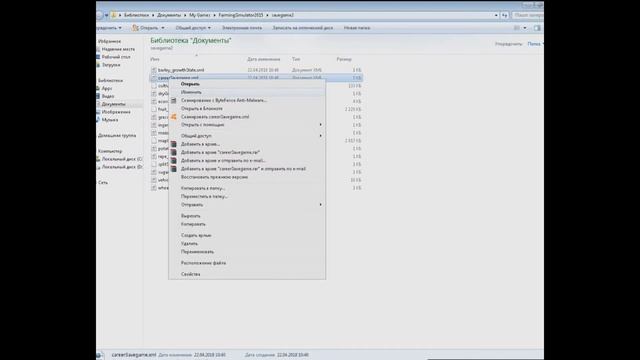Viewport: 640px width, 360px height.
Task: Open view options arrow in toolbar
Action: [x=525, y=28]
